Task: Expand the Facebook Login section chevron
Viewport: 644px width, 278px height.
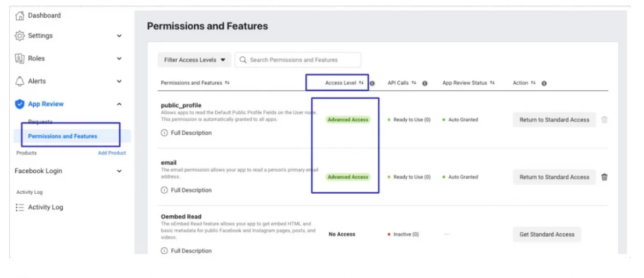Action: 119,171
